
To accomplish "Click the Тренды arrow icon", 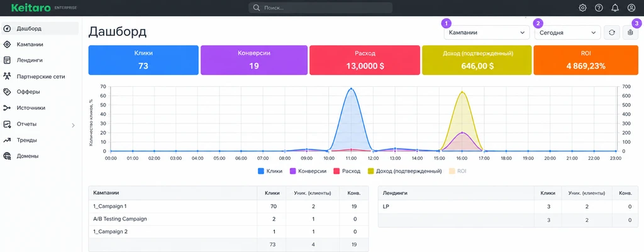I will pyautogui.click(x=7, y=140).
